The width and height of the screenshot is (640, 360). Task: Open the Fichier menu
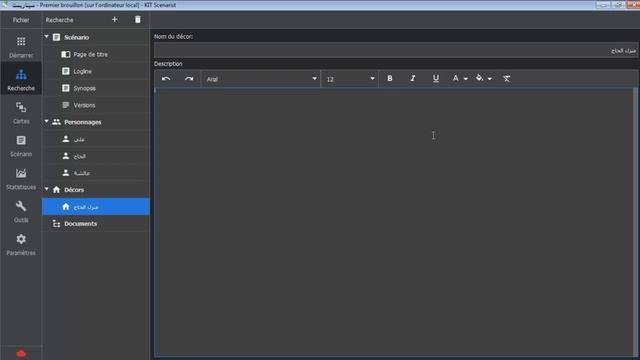point(21,20)
